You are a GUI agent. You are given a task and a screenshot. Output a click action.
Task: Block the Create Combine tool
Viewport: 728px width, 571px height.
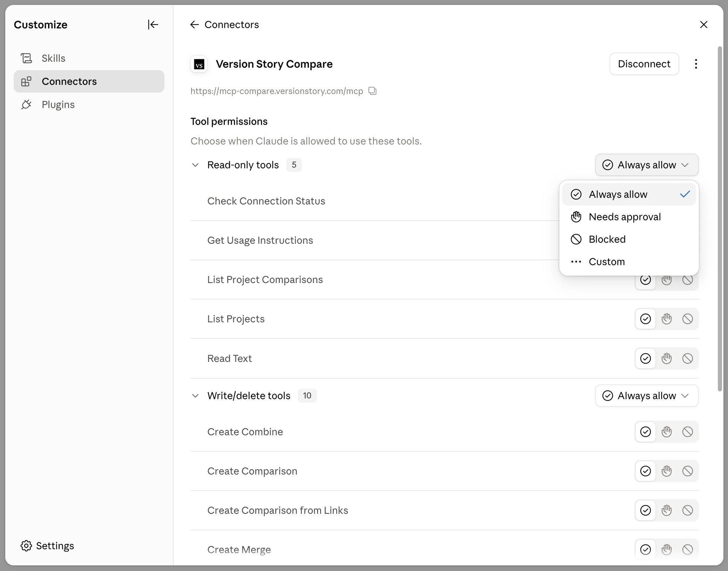pyautogui.click(x=688, y=432)
